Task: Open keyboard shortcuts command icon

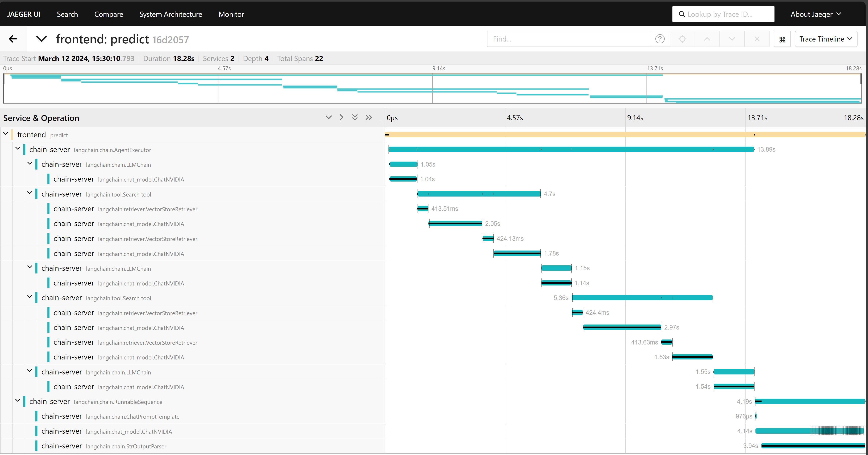Action: coord(782,39)
